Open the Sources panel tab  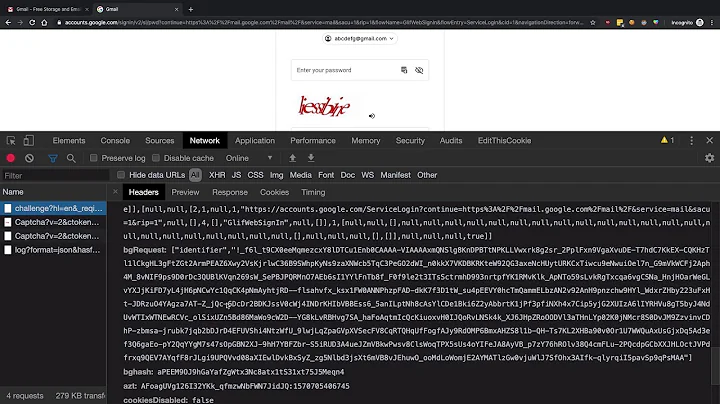tap(159, 140)
